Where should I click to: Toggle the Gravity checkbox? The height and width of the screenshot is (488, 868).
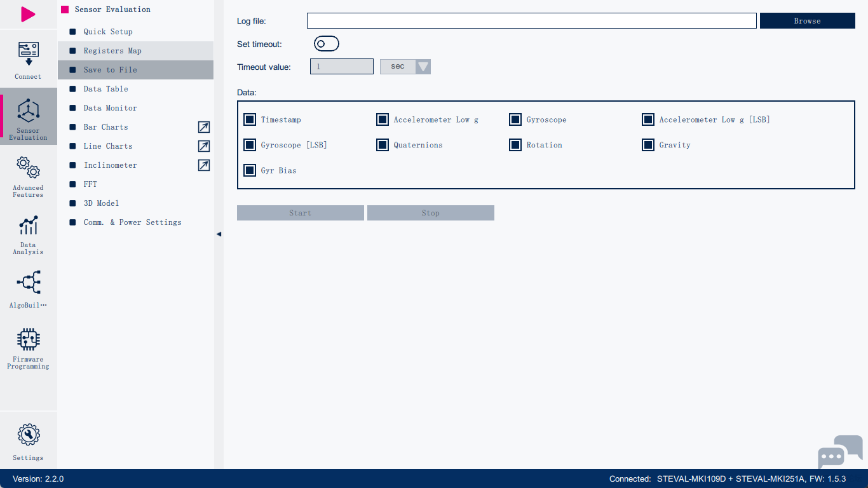pyautogui.click(x=648, y=145)
